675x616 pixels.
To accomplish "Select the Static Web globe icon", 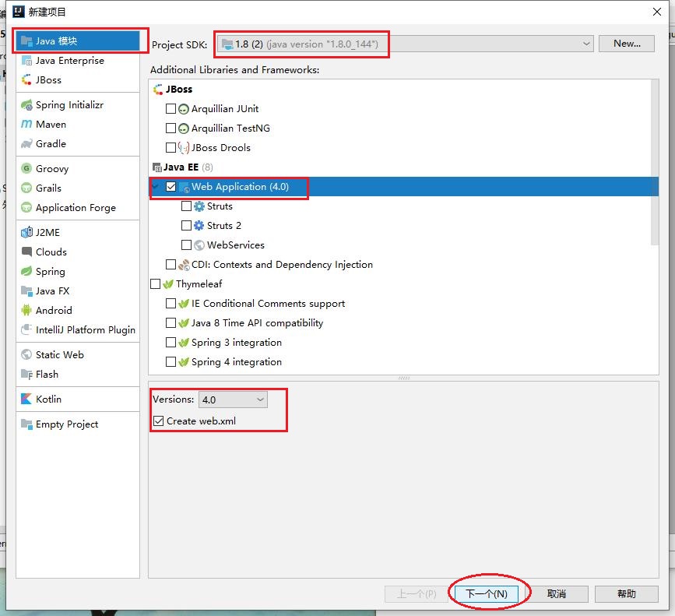I will click(26, 354).
